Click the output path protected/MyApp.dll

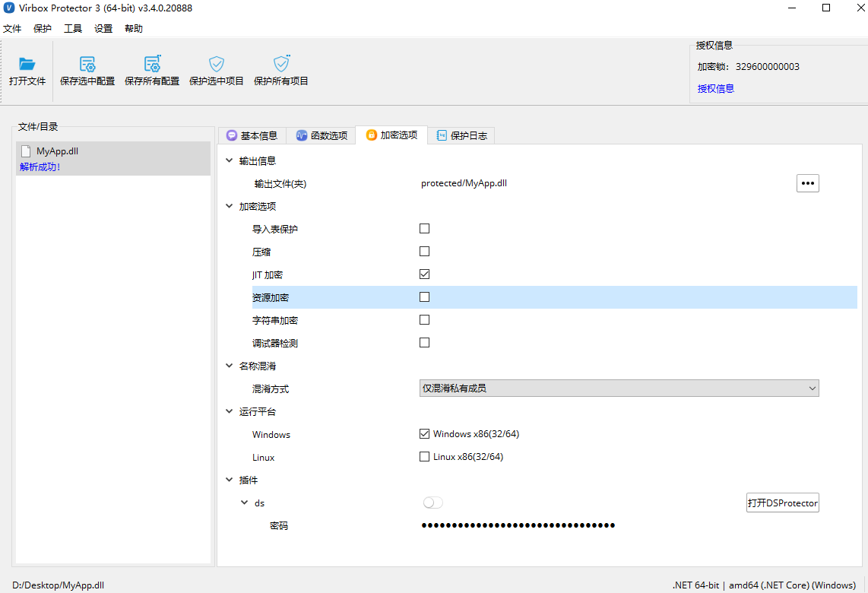tap(464, 183)
